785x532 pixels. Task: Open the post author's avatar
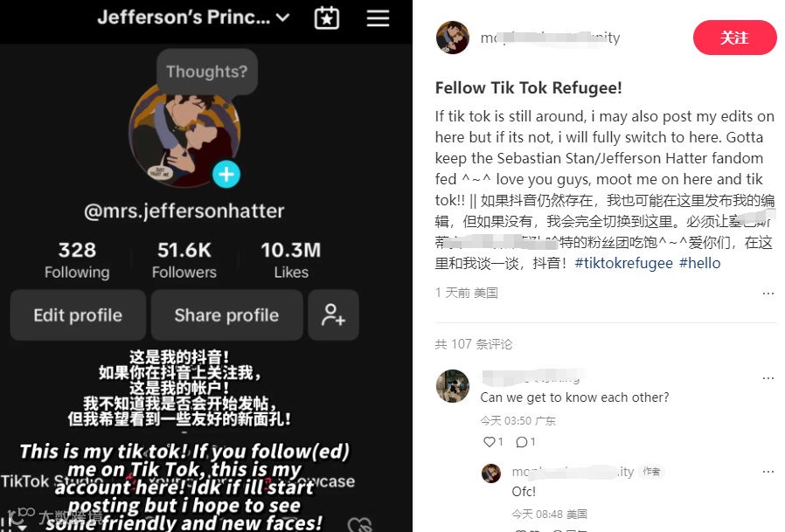pyautogui.click(x=453, y=38)
